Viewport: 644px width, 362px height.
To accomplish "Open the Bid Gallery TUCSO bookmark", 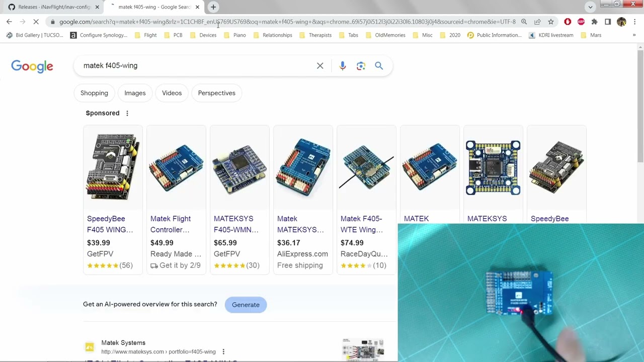I will click(x=35, y=35).
